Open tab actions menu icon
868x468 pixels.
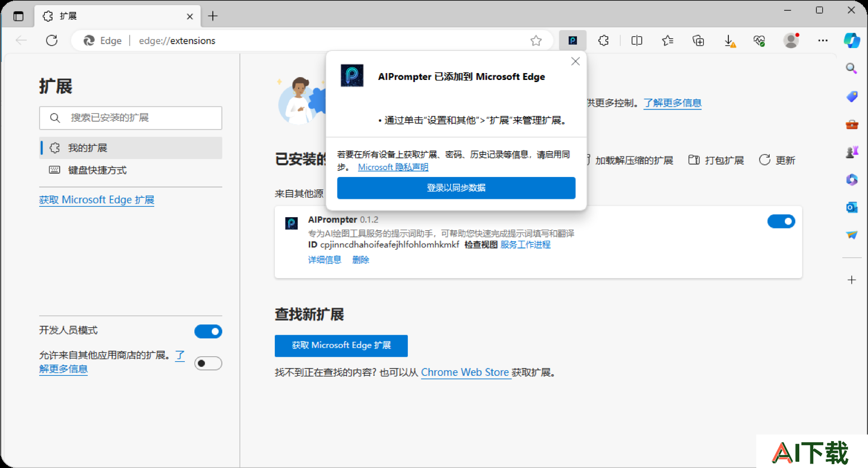coord(18,16)
